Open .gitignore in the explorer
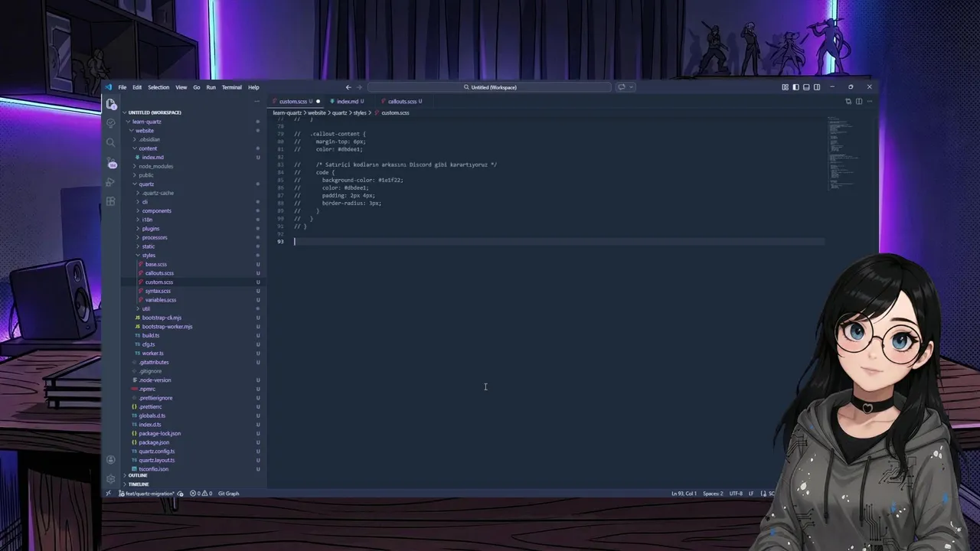Image resolution: width=980 pixels, height=551 pixels. [x=150, y=371]
